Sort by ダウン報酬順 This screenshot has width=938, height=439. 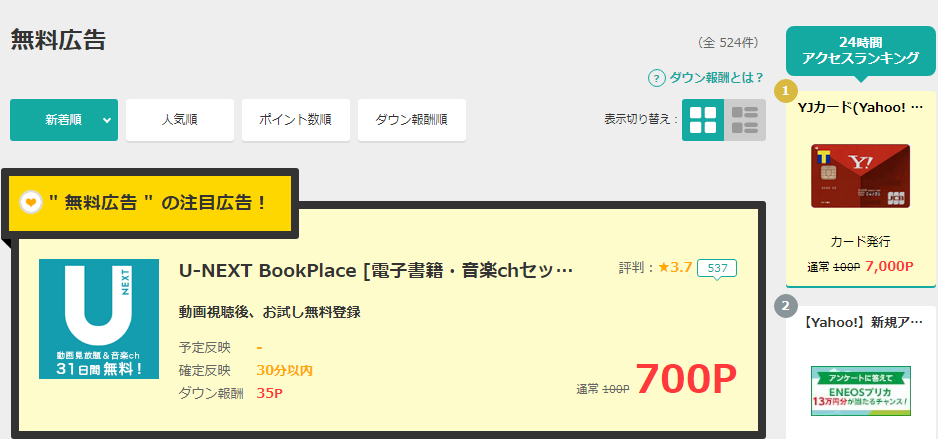tap(412, 120)
